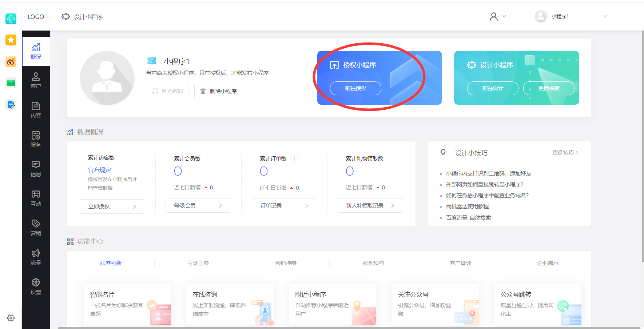Open the 信息 messages sidebar item
The image size is (644, 329).
click(x=36, y=169)
